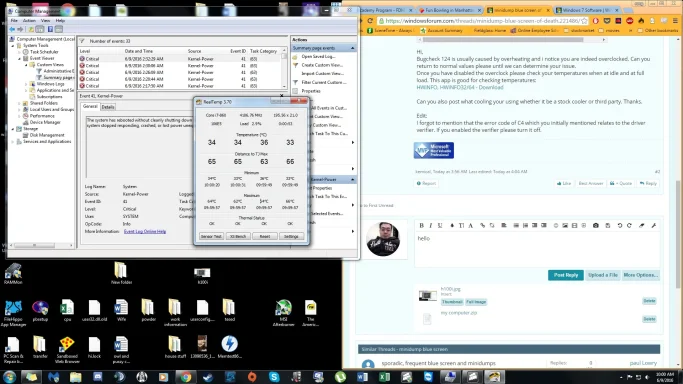This screenshot has width=683, height=384.
Task: Open View menu in Computer Management
Action: click(45, 20)
